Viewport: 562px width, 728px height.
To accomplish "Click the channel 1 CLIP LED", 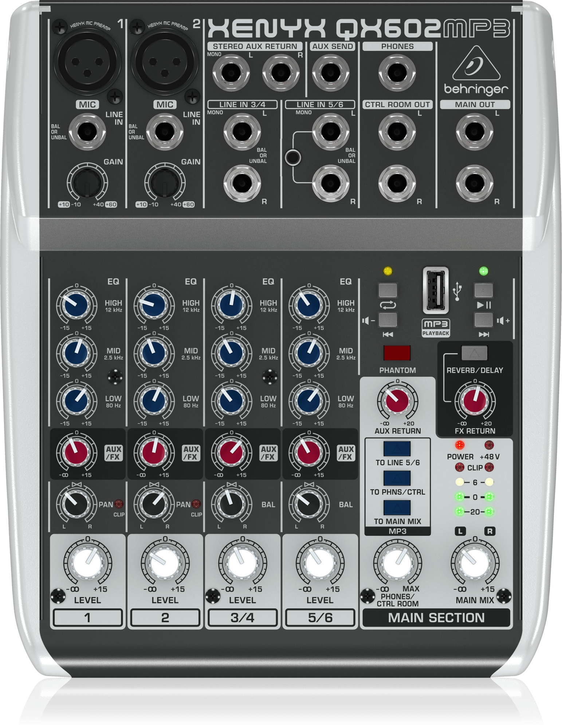I will click(119, 504).
